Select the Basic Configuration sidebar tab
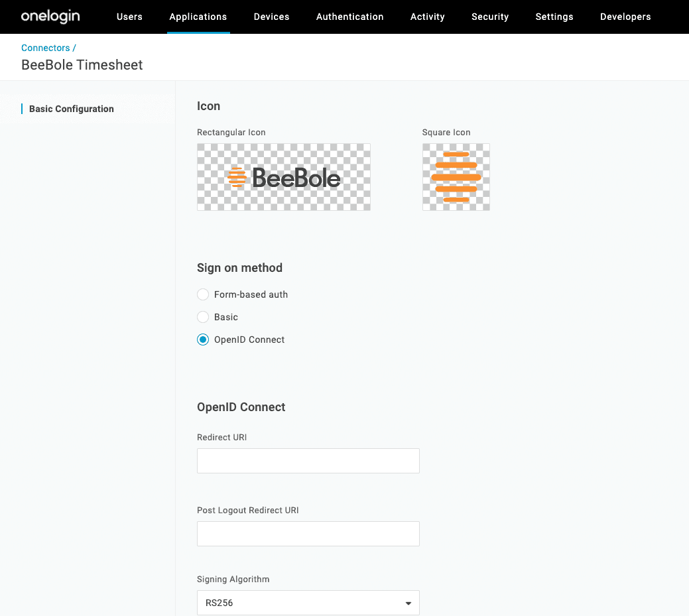The image size is (689, 616). [x=72, y=109]
